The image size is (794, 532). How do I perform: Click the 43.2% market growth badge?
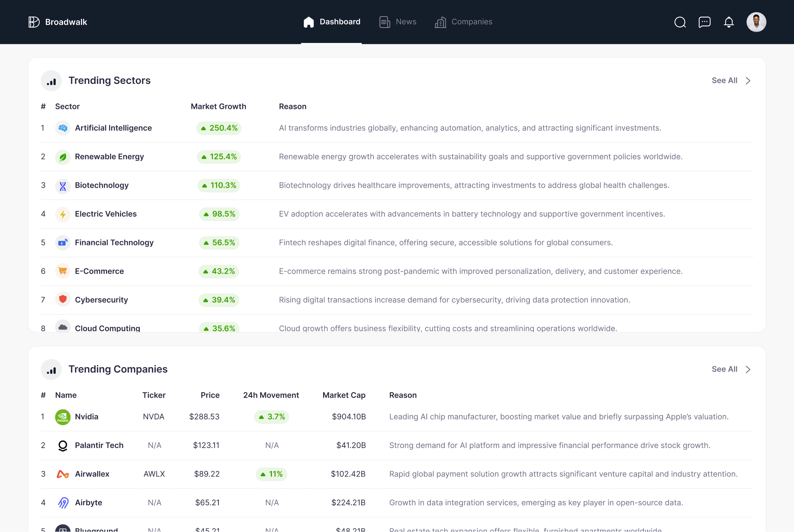pyautogui.click(x=219, y=271)
